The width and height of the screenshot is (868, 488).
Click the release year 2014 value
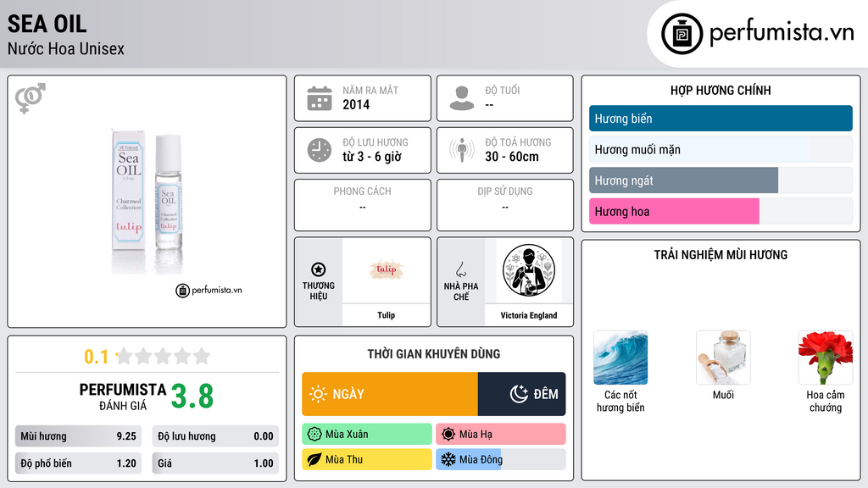[356, 104]
